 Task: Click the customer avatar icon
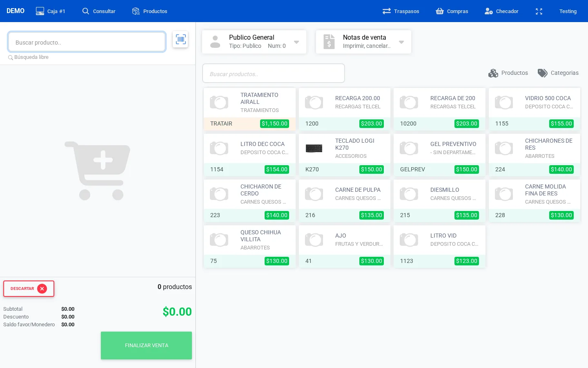coord(215,42)
